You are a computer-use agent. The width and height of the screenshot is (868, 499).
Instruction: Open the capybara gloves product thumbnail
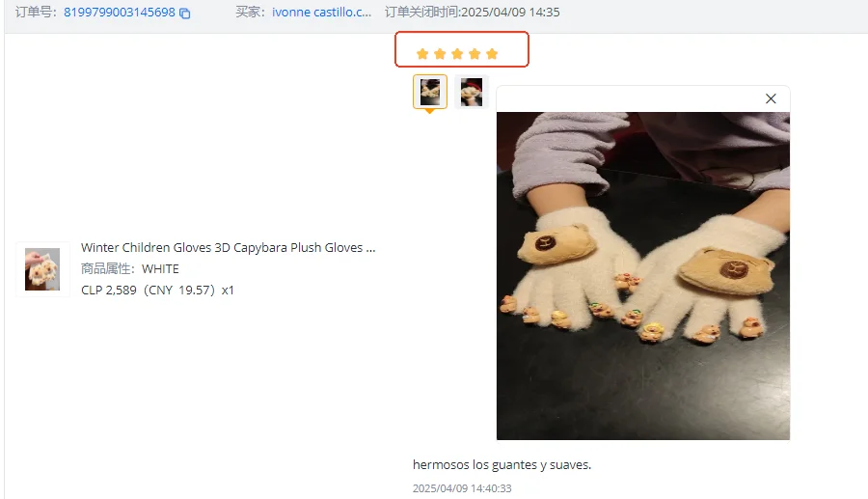pyautogui.click(x=42, y=269)
